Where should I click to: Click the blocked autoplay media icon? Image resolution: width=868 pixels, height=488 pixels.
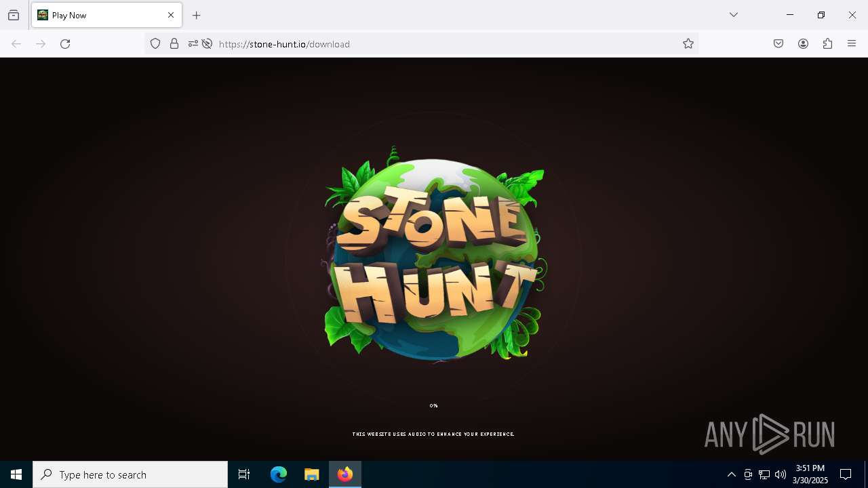pyautogui.click(x=208, y=44)
